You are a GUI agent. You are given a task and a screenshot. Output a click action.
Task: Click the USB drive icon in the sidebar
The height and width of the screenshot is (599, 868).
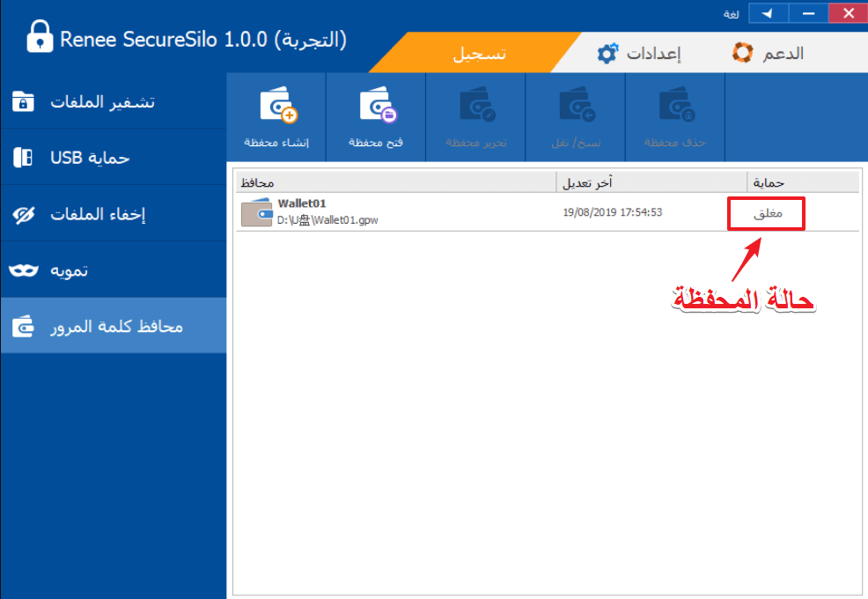23,158
